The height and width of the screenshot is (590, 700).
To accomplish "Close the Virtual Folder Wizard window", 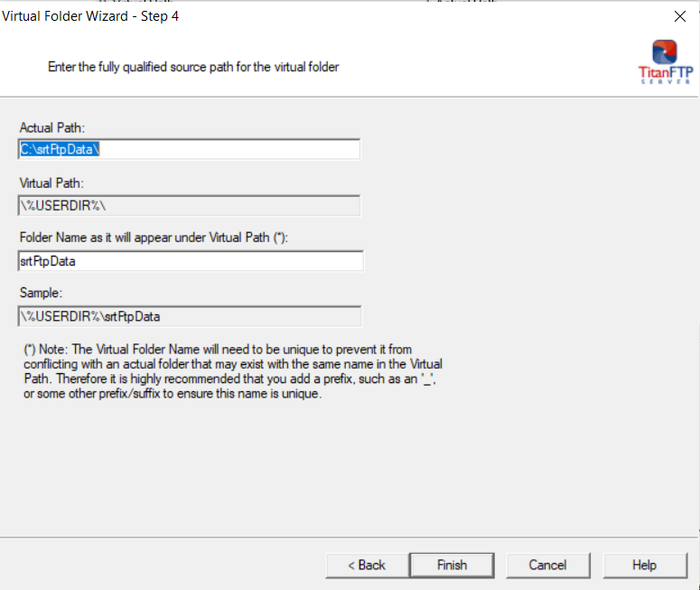I will click(679, 16).
